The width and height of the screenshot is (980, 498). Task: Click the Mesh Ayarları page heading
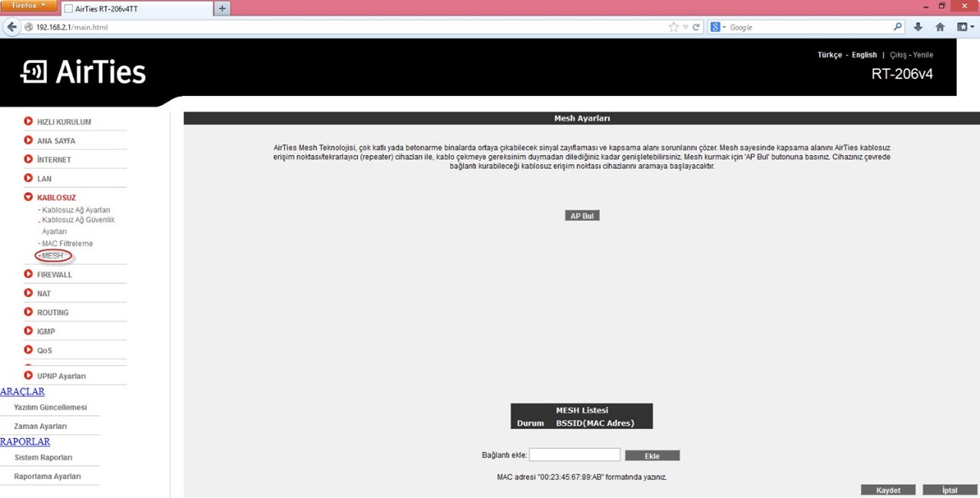coord(581,119)
